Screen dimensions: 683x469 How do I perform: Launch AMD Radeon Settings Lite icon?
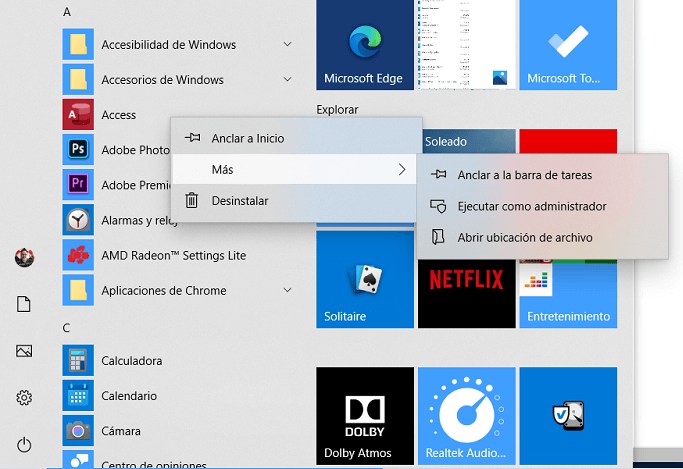click(x=78, y=255)
